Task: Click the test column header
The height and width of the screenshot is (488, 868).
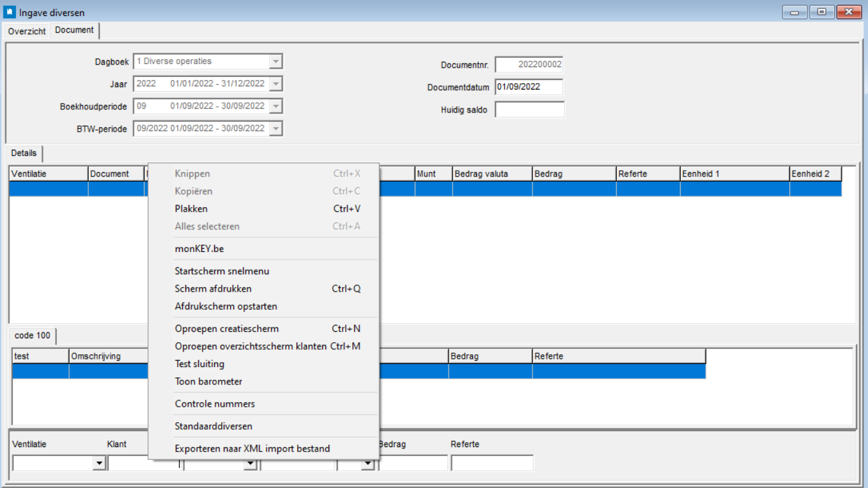Action: (40, 356)
